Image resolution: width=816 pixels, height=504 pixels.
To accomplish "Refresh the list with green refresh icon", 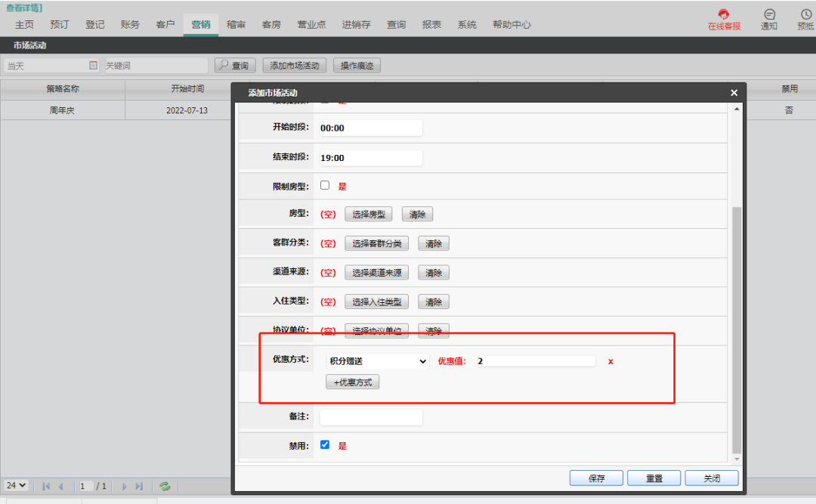I will [x=165, y=487].
